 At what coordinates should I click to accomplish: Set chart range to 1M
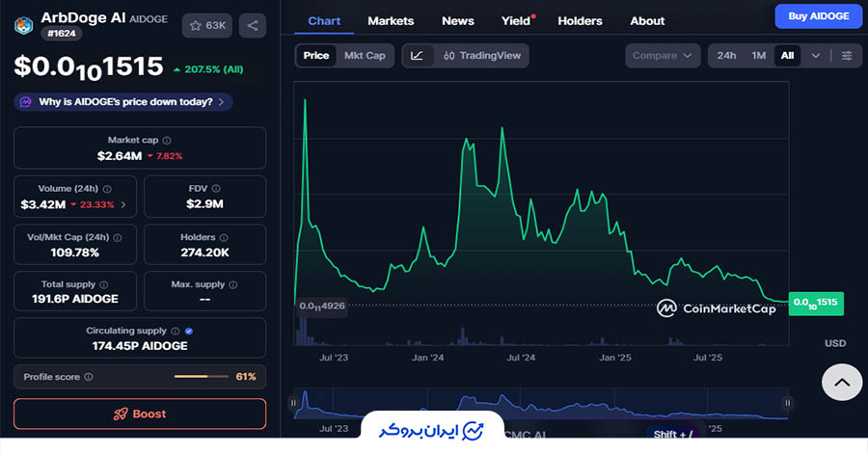758,56
